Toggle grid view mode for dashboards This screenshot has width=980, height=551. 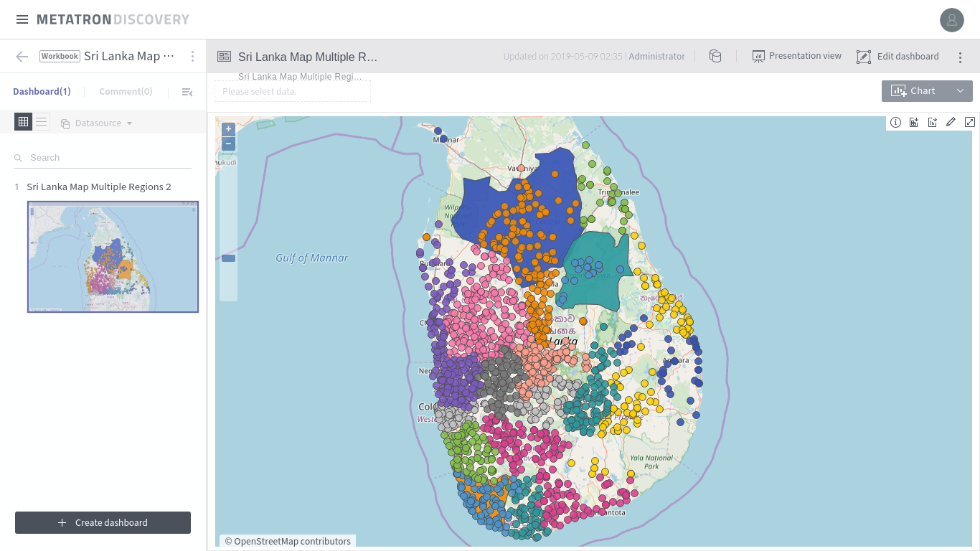click(23, 121)
